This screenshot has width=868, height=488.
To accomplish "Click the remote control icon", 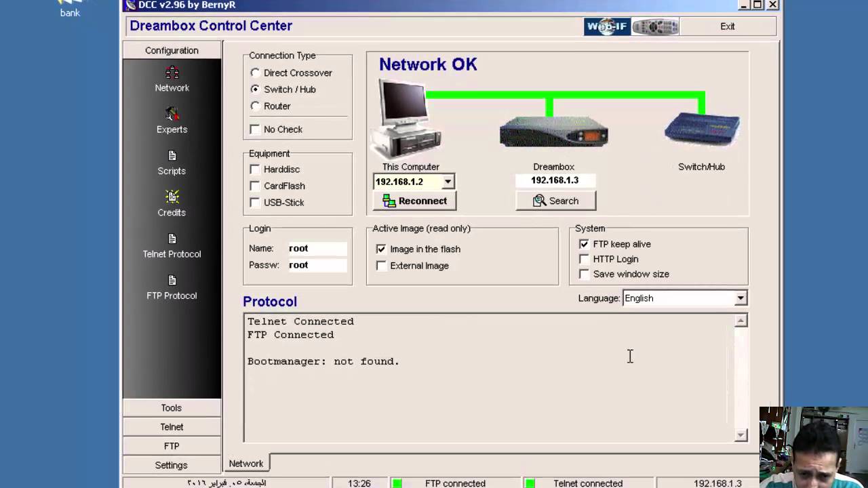I will [x=655, y=26].
